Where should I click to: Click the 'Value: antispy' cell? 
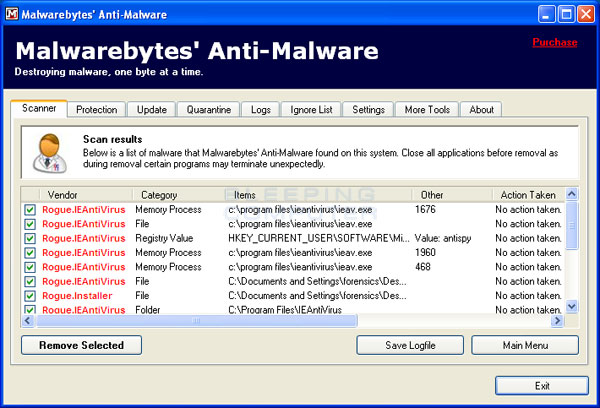click(443, 238)
